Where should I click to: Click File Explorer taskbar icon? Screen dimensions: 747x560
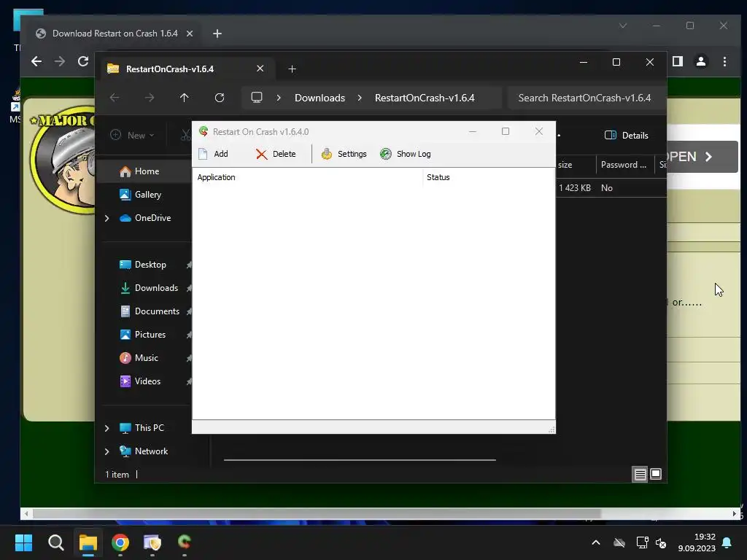88,542
